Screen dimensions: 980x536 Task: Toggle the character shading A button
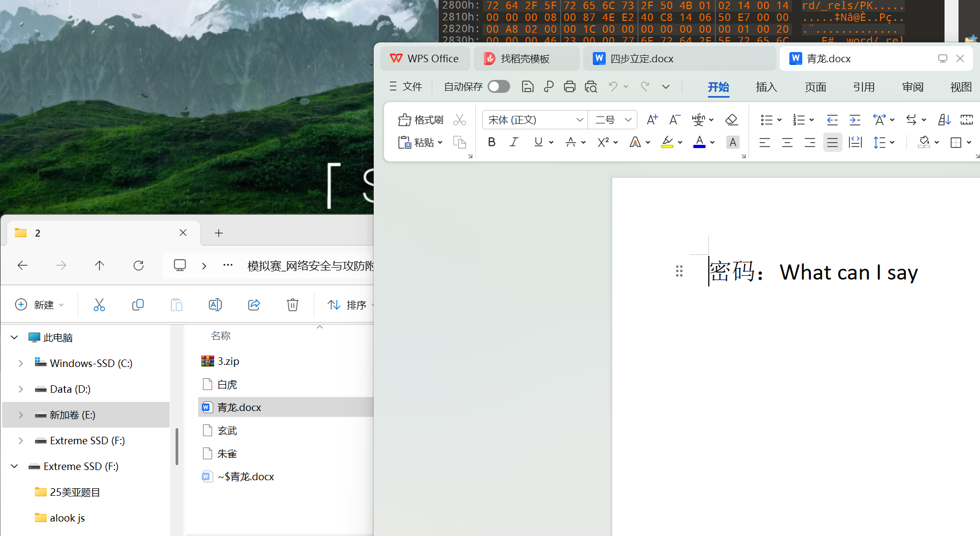pyautogui.click(x=733, y=142)
